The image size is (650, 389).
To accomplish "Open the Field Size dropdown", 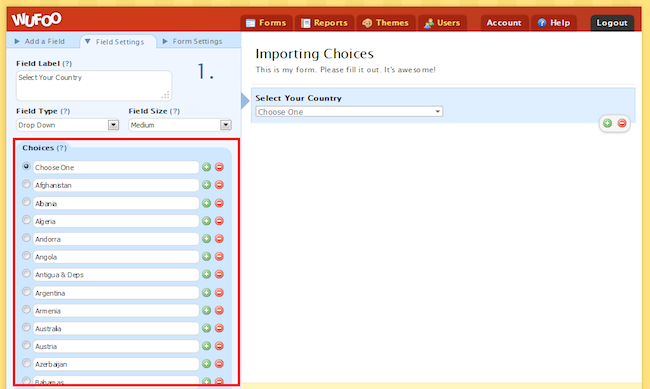I will 180,125.
